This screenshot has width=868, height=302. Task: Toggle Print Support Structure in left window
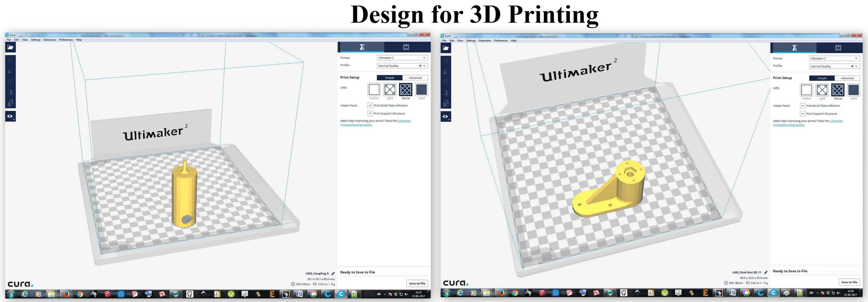coord(370,113)
